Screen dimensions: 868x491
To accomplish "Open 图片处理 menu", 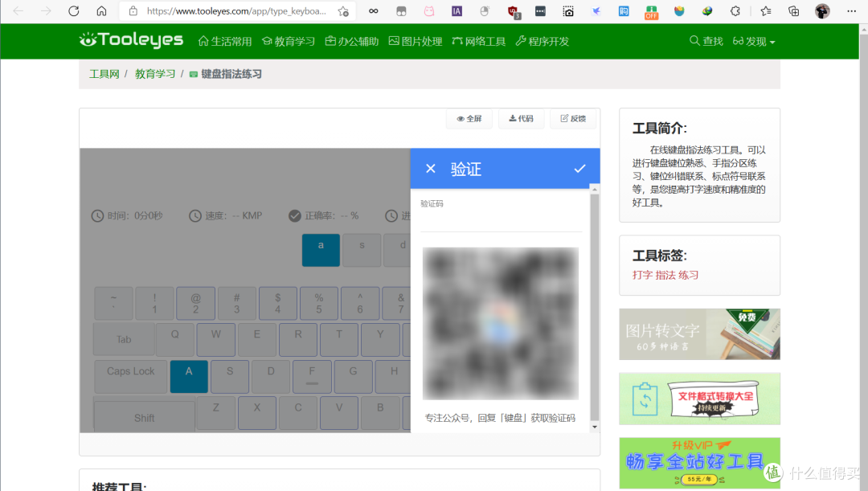I will point(416,42).
